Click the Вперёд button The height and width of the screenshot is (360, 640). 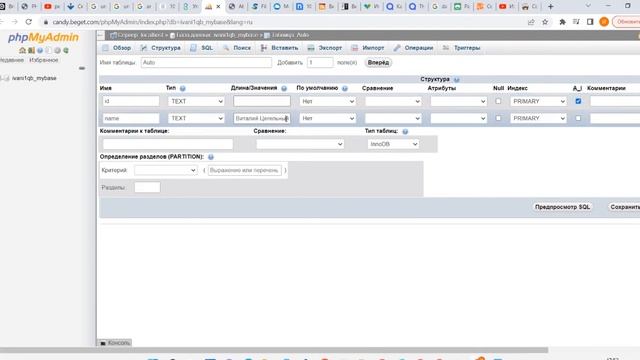click(x=378, y=63)
